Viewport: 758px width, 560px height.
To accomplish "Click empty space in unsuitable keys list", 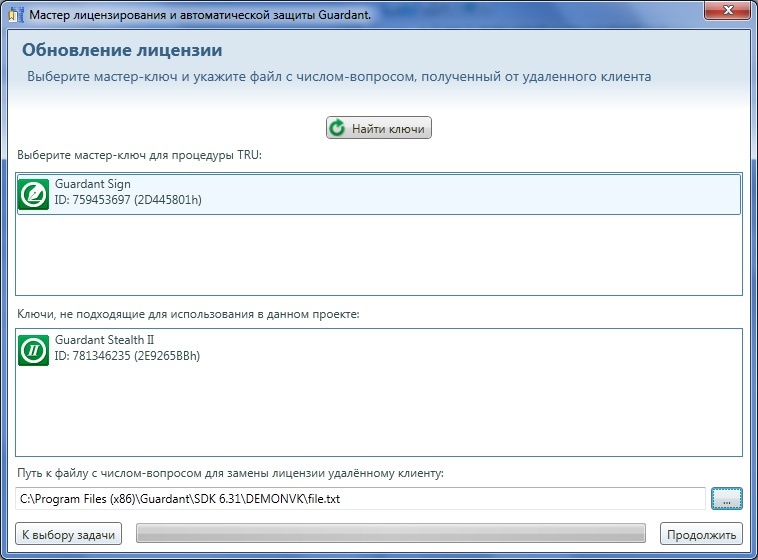I will coord(378,415).
